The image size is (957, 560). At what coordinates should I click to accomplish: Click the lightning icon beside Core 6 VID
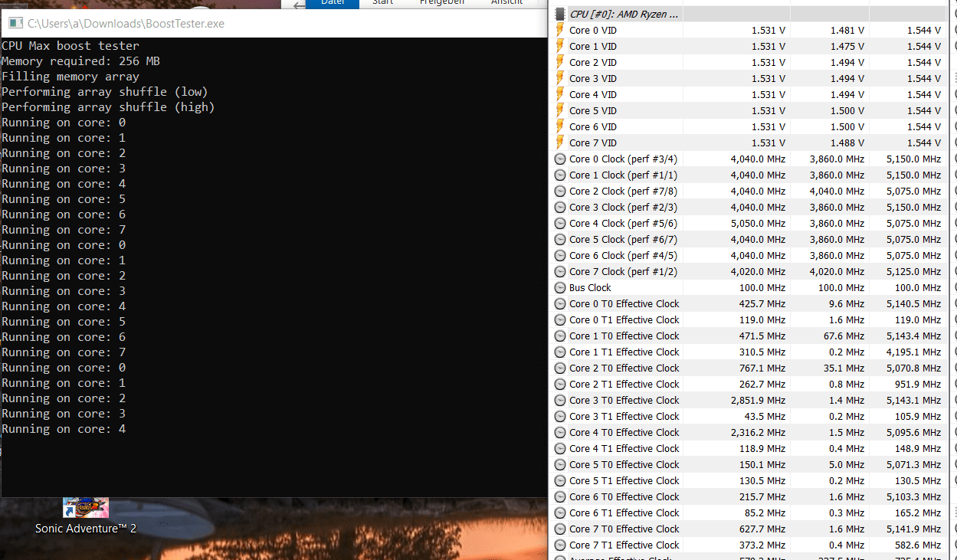pyautogui.click(x=561, y=126)
